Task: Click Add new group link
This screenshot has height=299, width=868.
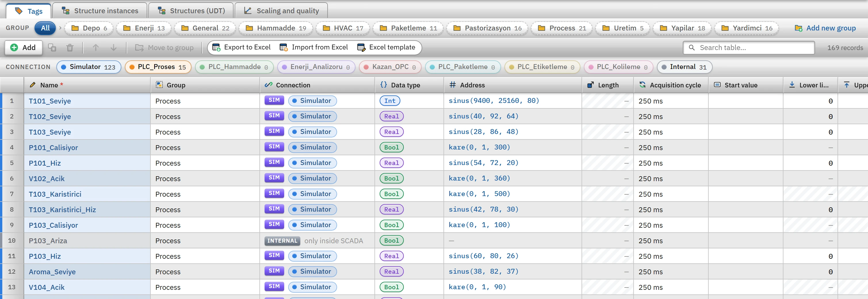Action: tap(825, 28)
